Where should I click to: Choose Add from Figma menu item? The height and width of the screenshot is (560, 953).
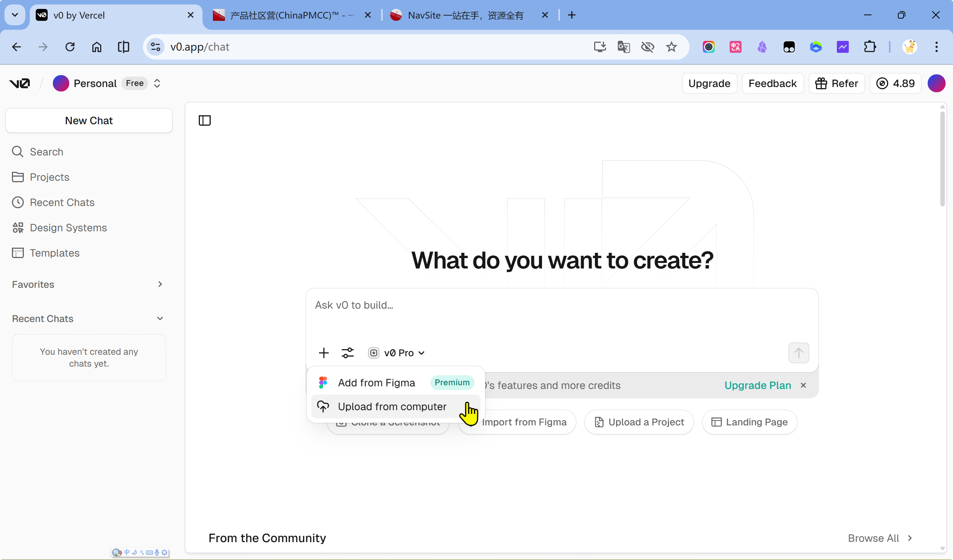point(376,383)
